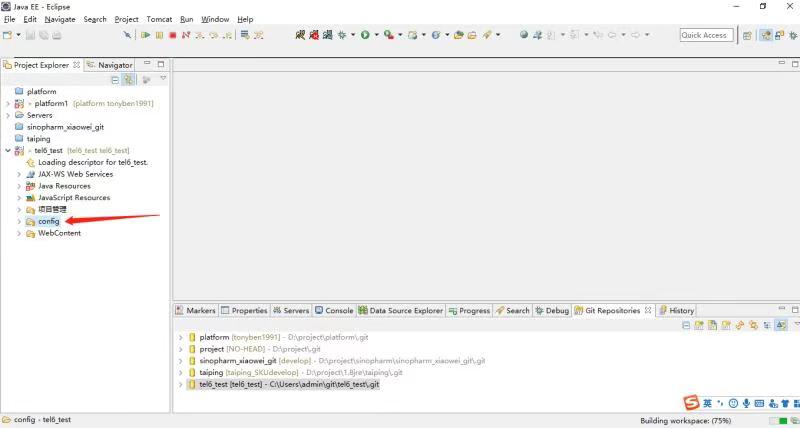The image size is (800, 428).
Task: Open Project Explorer view menu dropdown
Action: [x=163, y=79]
